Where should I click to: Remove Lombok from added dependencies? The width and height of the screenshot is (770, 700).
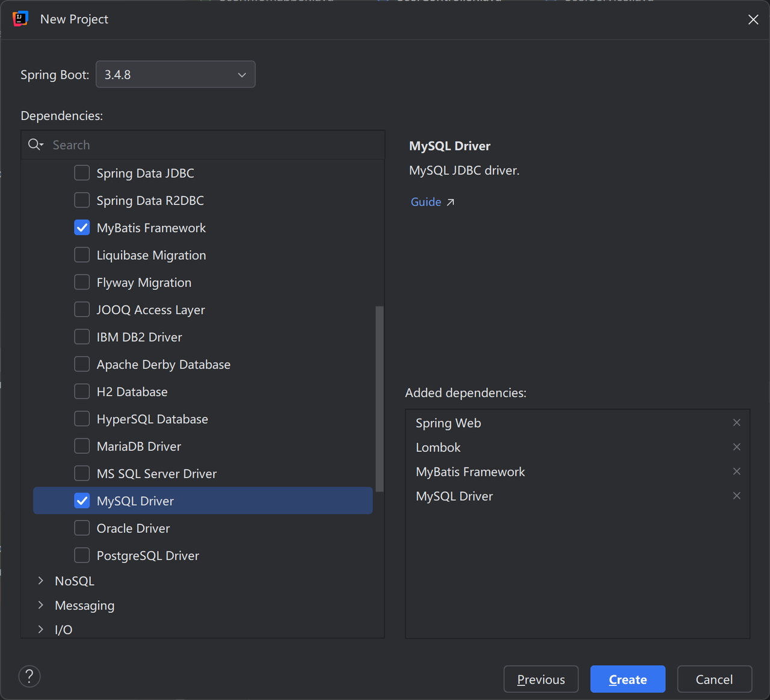coord(736,447)
